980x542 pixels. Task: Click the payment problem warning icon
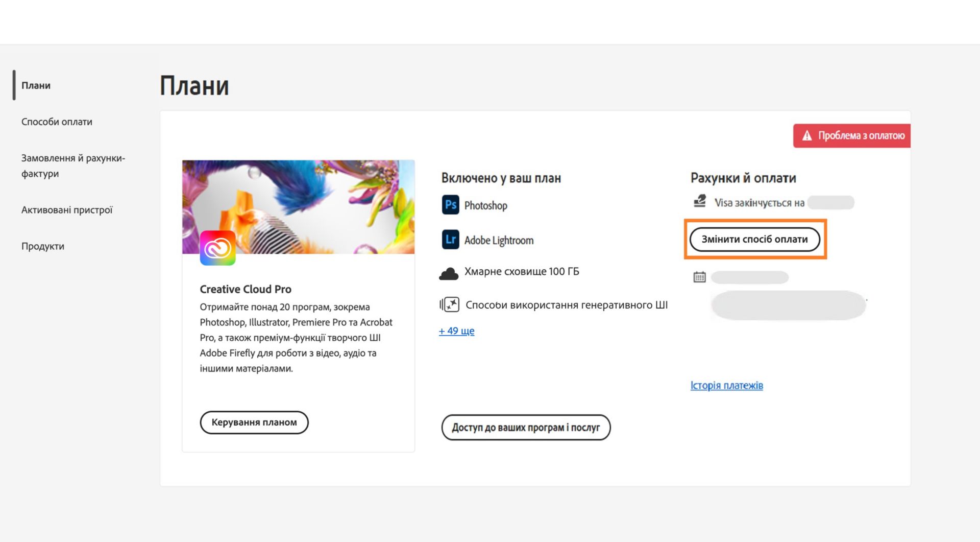806,136
